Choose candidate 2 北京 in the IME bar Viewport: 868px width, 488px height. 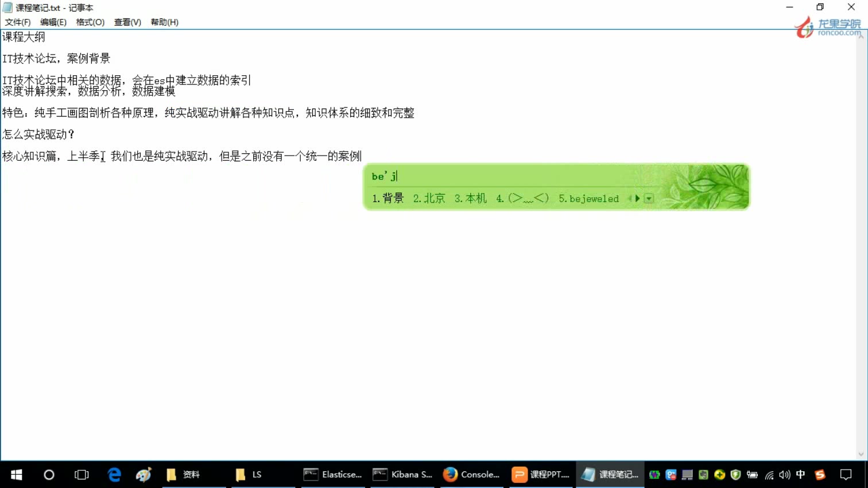tap(429, 198)
